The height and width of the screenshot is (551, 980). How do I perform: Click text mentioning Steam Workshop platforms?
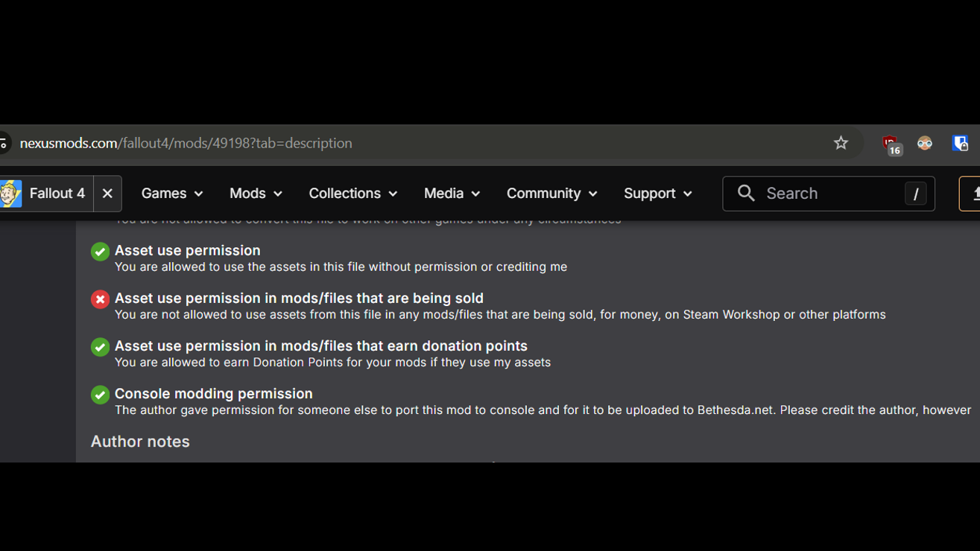tap(500, 314)
